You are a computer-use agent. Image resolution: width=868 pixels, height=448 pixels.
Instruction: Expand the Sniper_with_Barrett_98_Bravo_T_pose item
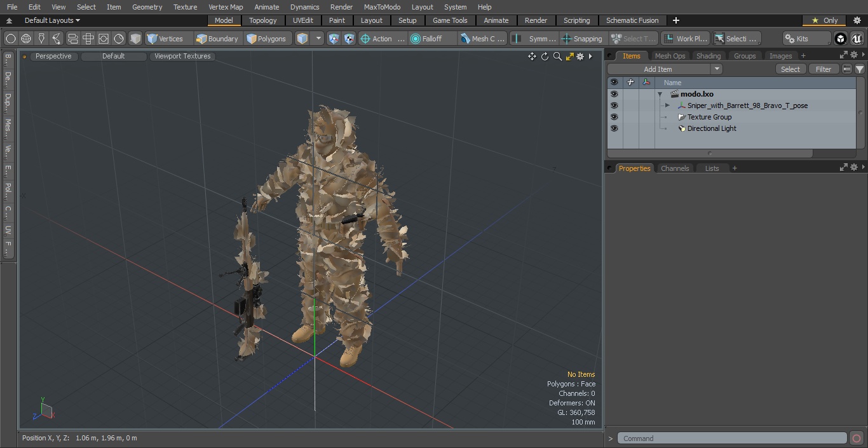point(667,105)
